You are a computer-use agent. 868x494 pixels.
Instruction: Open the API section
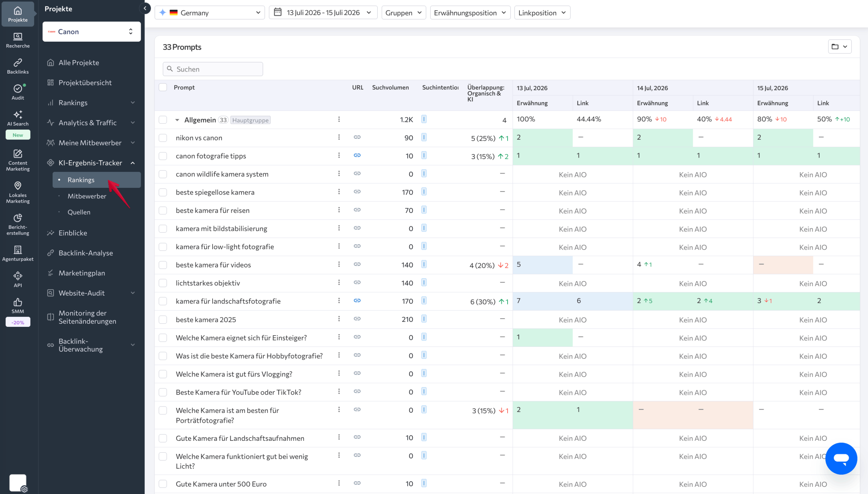[18, 280]
